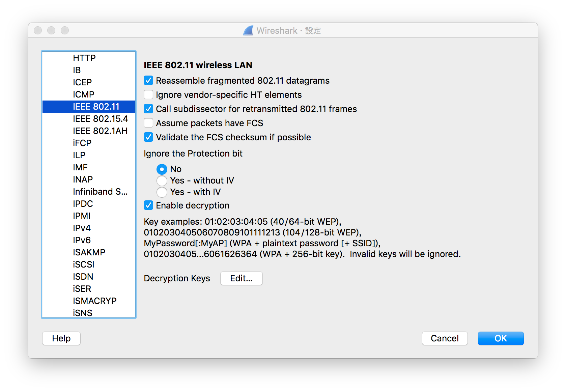
Task: Select HTTP in the protocol list
Action: [x=84, y=58]
